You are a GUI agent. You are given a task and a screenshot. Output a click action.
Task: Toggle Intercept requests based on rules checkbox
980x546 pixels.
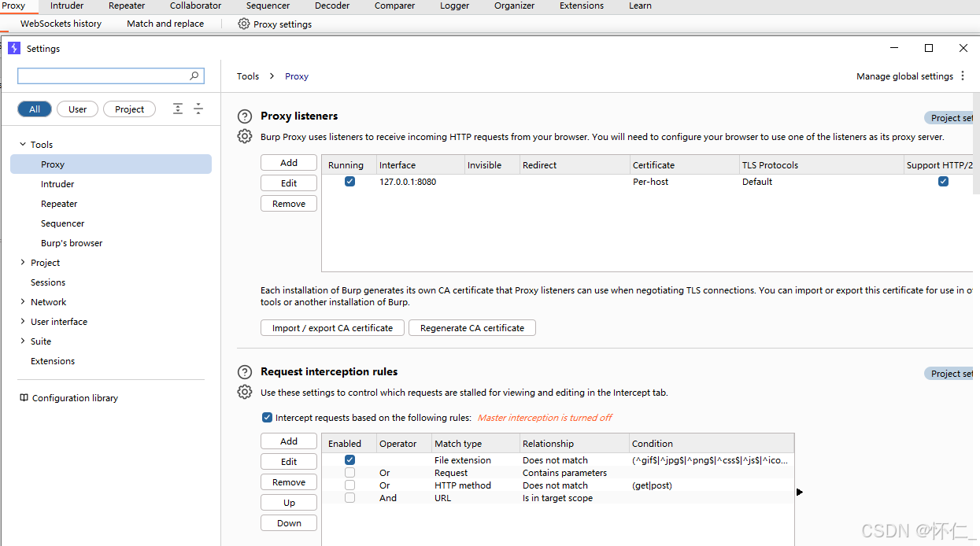(x=267, y=418)
